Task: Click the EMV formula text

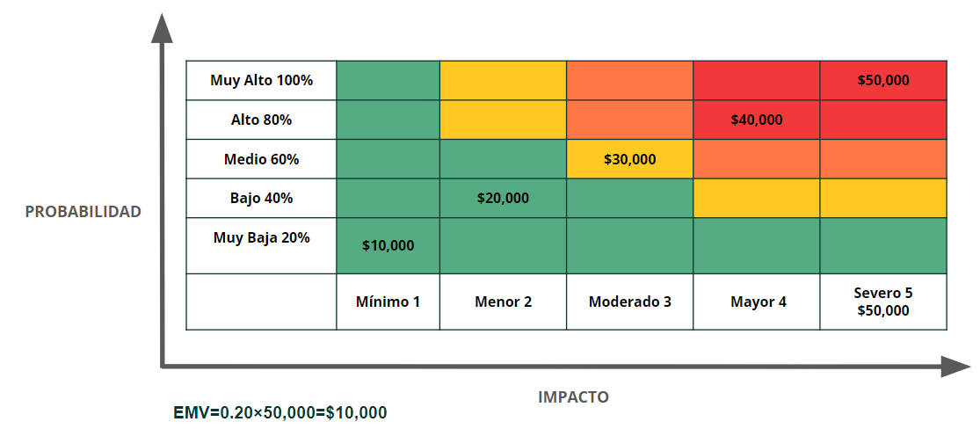Action: coord(279,412)
